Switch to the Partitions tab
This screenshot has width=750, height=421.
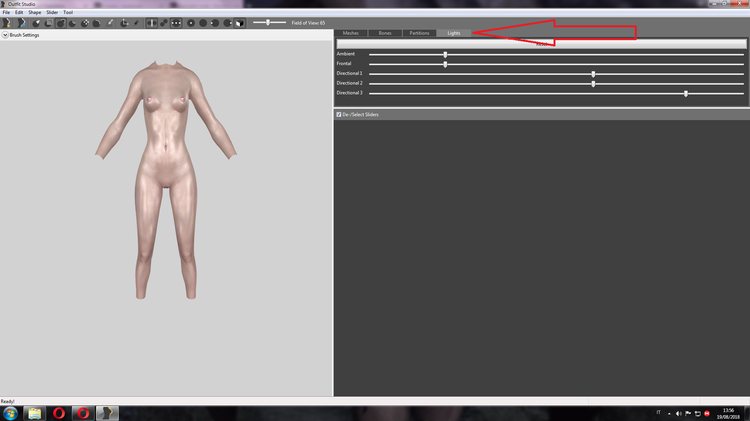click(419, 33)
